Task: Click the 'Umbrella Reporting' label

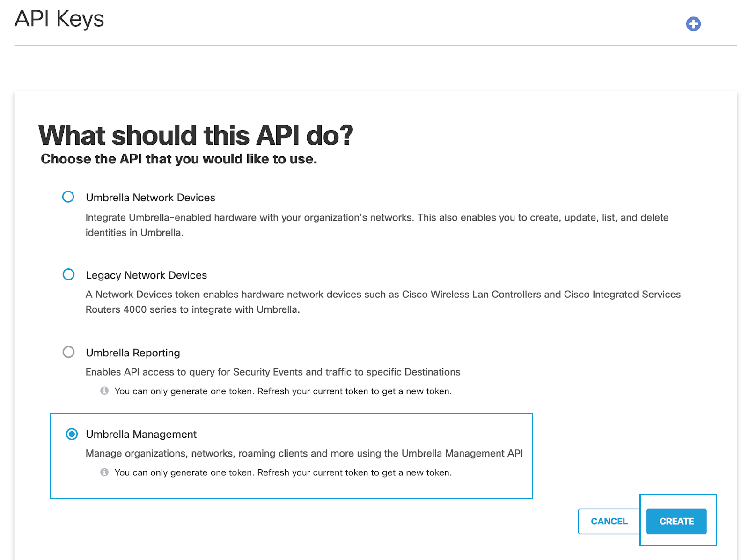Action: point(133,353)
